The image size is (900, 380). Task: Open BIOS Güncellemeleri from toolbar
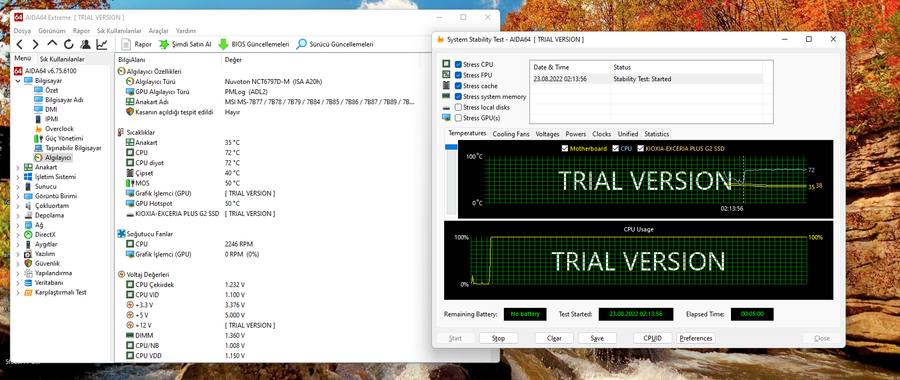(253, 44)
